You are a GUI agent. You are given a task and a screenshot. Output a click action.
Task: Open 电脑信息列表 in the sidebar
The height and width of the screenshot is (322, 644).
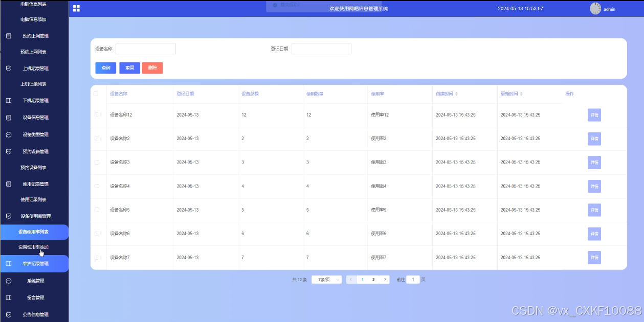pyautogui.click(x=33, y=4)
